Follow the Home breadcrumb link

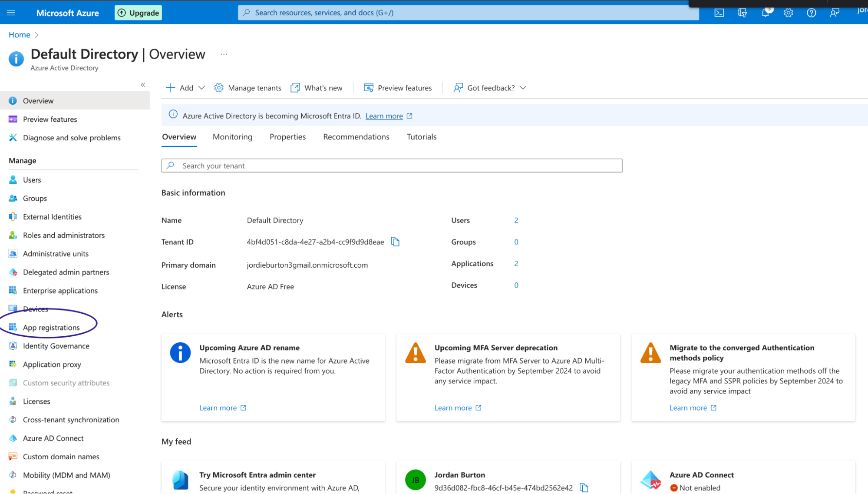click(20, 35)
